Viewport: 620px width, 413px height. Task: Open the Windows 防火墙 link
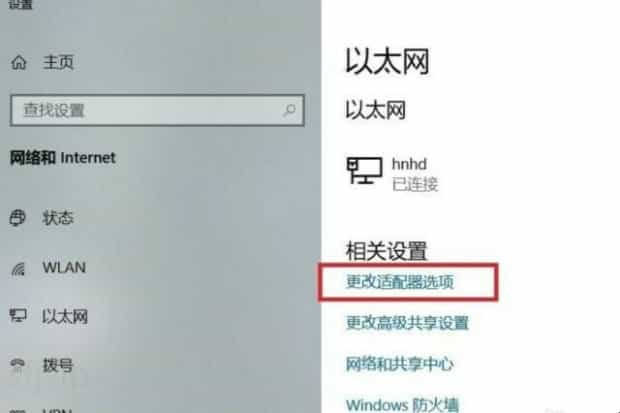tap(402, 405)
